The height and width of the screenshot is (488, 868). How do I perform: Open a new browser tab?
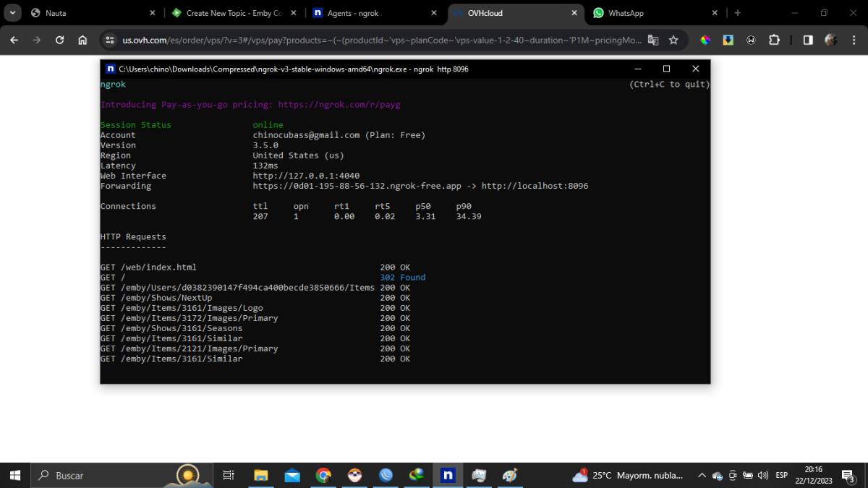pos(737,13)
